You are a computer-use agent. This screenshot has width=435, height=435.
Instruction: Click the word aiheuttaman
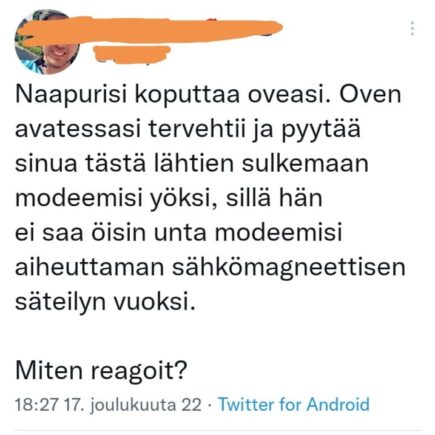click(x=89, y=267)
